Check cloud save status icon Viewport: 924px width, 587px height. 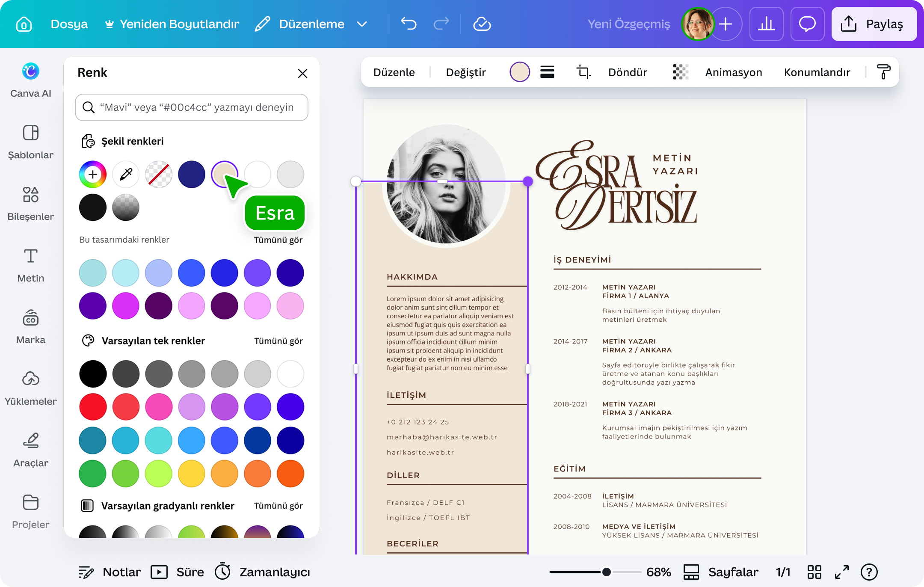(482, 24)
